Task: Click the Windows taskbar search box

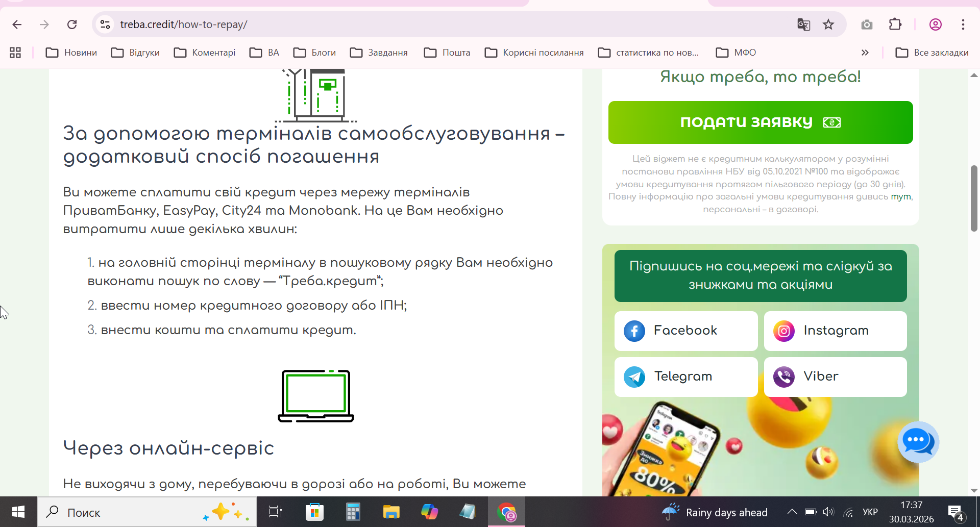Action: pyautogui.click(x=147, y=512)
